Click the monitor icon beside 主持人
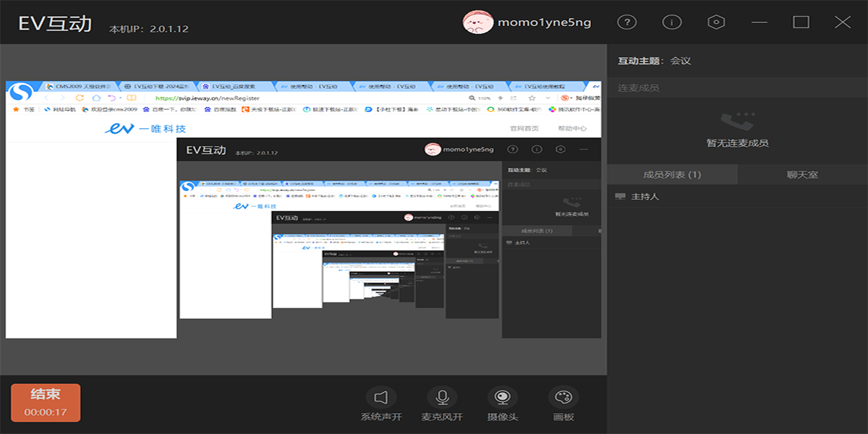 pyautogui.click(x=620, y=197)
